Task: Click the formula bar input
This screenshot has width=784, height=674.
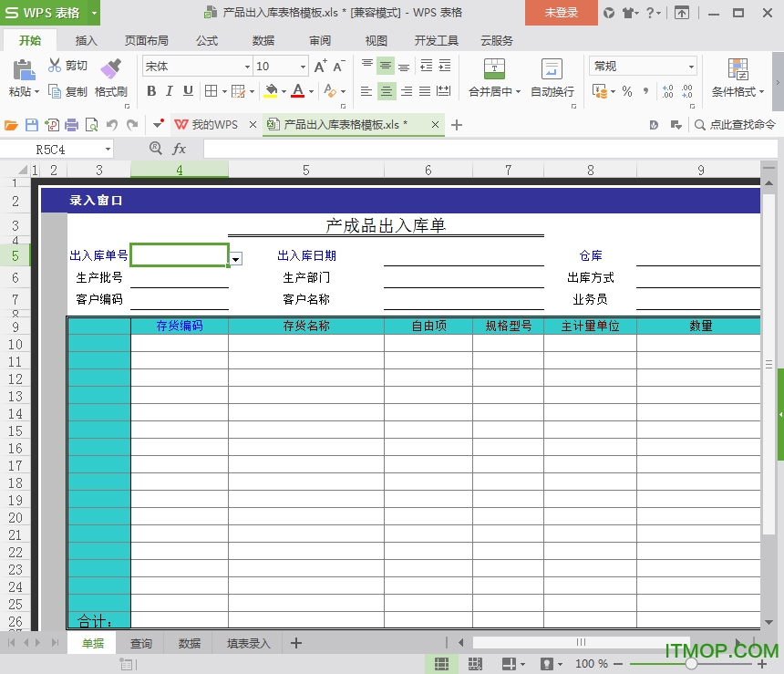Action: (x=490, y=149)
